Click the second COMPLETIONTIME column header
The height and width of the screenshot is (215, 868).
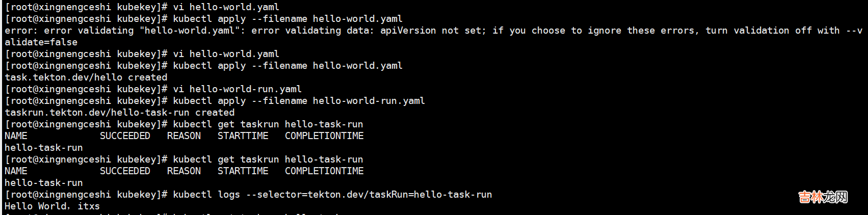pos(324,171)
